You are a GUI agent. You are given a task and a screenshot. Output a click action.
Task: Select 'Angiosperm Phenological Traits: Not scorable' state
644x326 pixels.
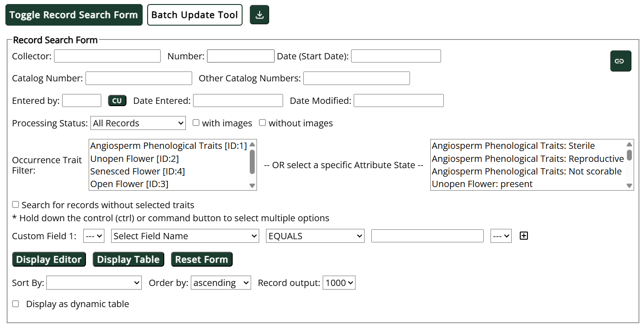click(x=528, y=171)
